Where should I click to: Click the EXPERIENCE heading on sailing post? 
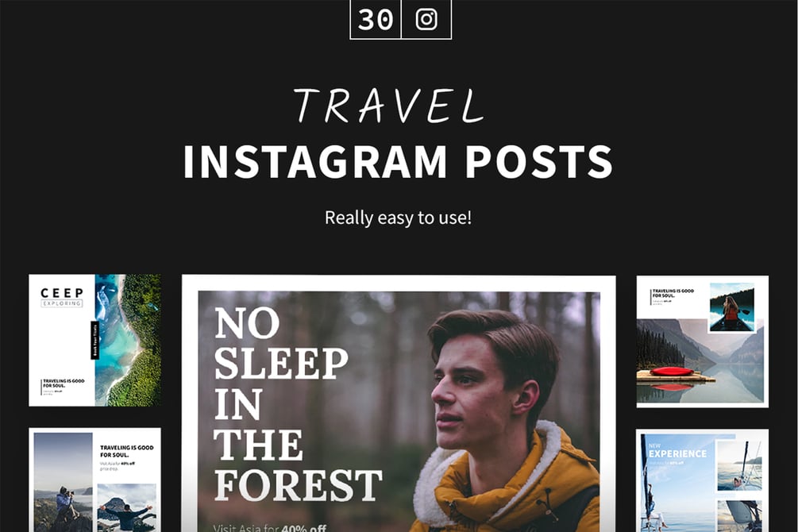coord(677,453)
